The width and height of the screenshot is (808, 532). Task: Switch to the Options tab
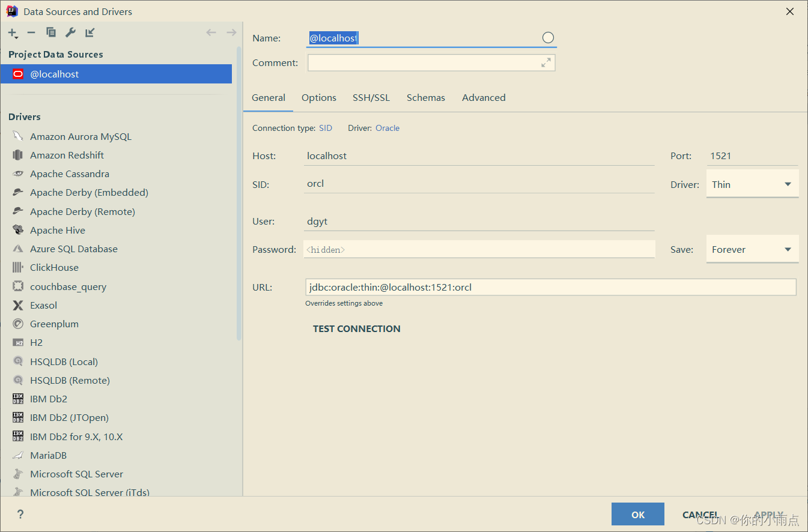319,97
